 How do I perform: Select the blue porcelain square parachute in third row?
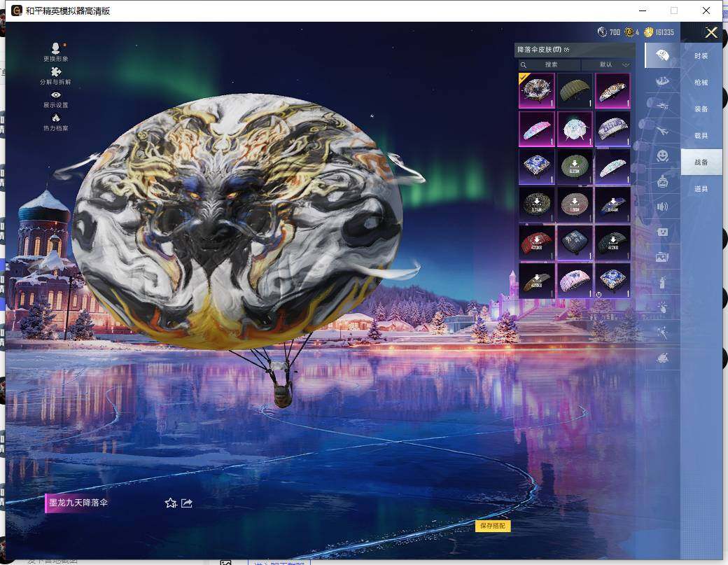coord(537,167)
